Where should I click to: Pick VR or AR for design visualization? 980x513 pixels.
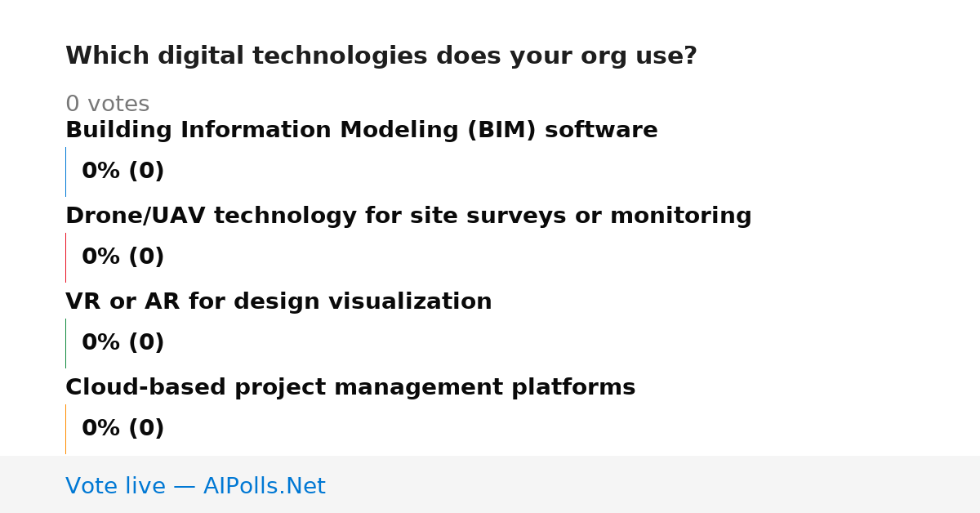tap(278, 302)
